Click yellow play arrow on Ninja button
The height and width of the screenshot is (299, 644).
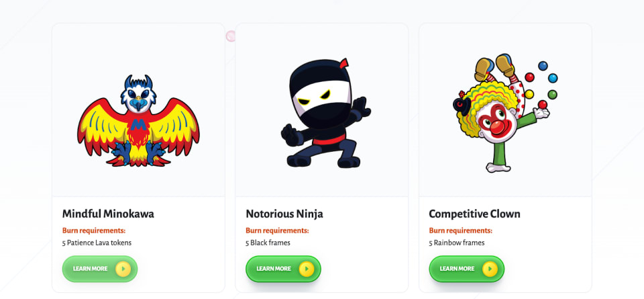tap(307, 269)
